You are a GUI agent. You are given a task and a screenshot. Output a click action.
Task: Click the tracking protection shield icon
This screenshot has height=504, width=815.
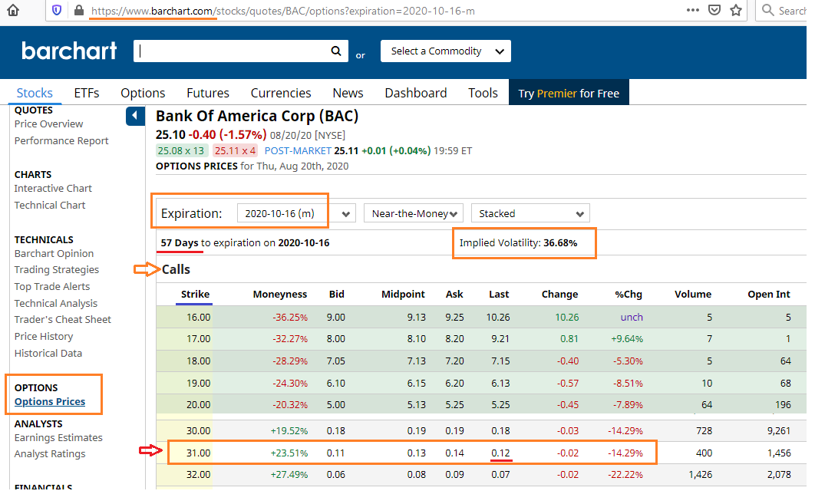(x=54, y=10)
